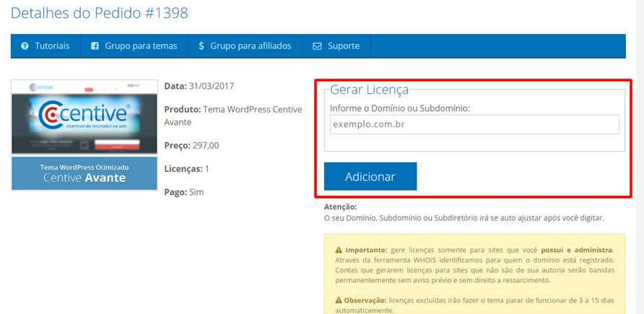644x314 pixels.
Task: Click the Preço: 297,00 text
Action: 192,146
